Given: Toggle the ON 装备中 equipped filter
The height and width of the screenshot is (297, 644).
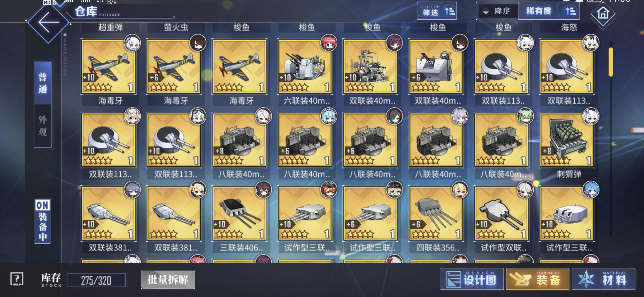Looking at the screenshot, I should point(43,221).
